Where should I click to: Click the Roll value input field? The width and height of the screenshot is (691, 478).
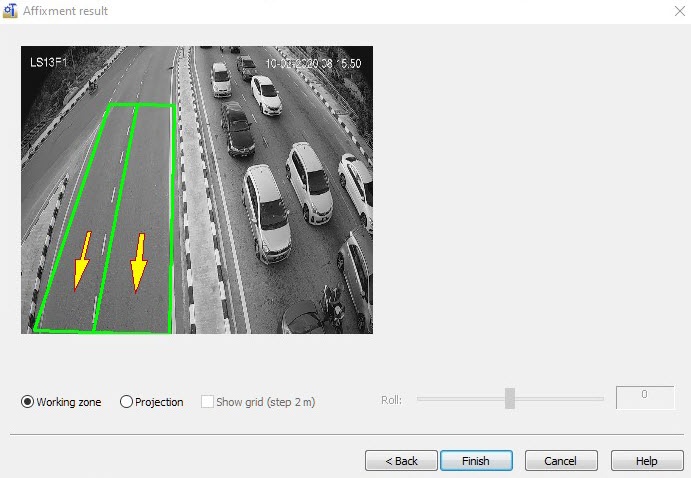645,397
